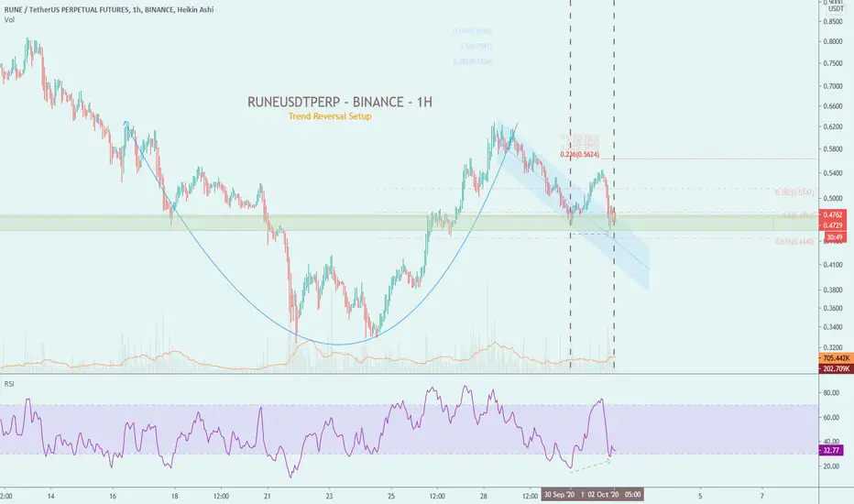
Task: Click the 28 date tick on time axis
Action: tap(484, 497)
